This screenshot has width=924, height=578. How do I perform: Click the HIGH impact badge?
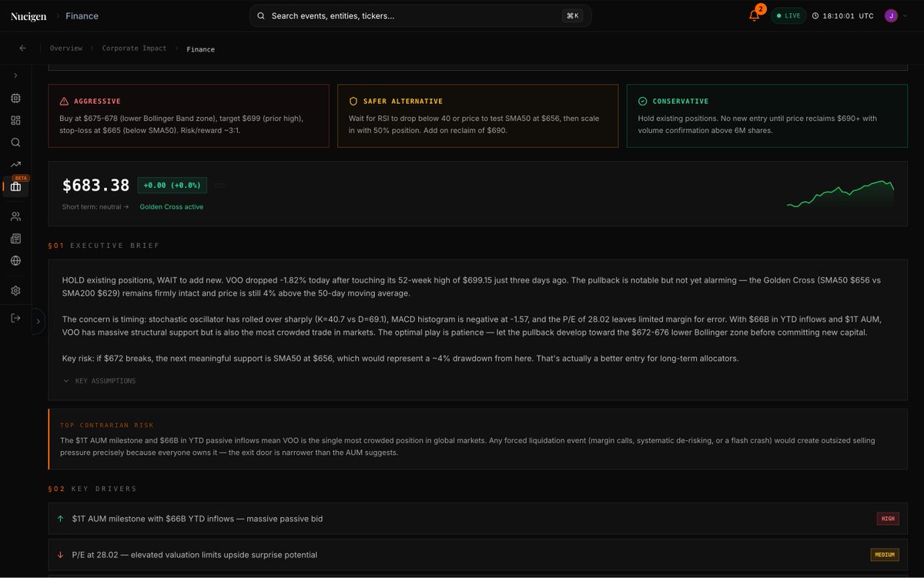[x=888, y=519]
